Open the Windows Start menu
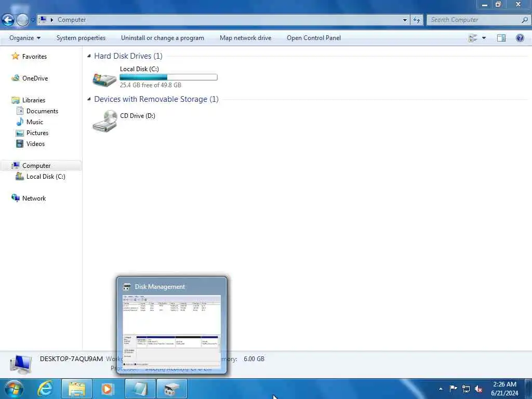The image size is (532, 399). tap(14, 389)
